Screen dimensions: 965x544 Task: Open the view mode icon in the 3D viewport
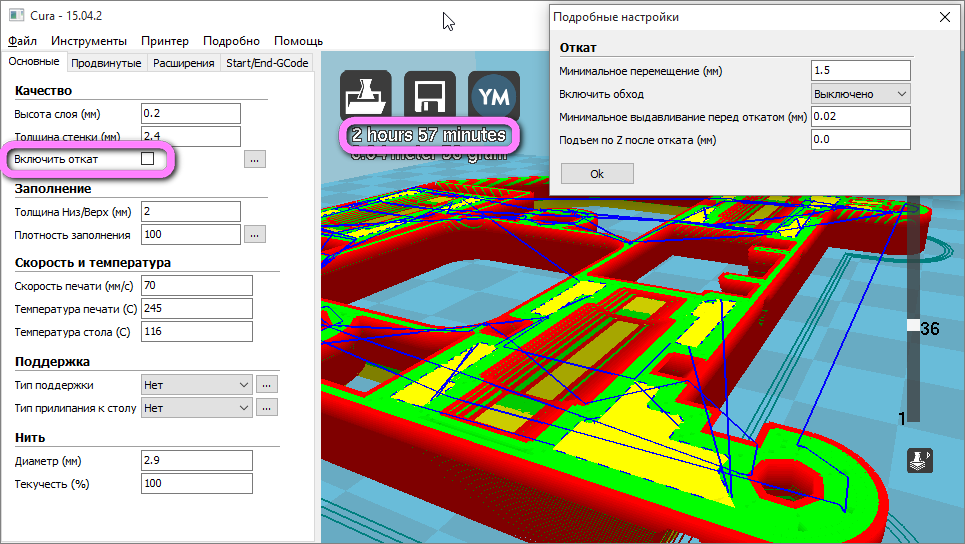tap(919, 460)
